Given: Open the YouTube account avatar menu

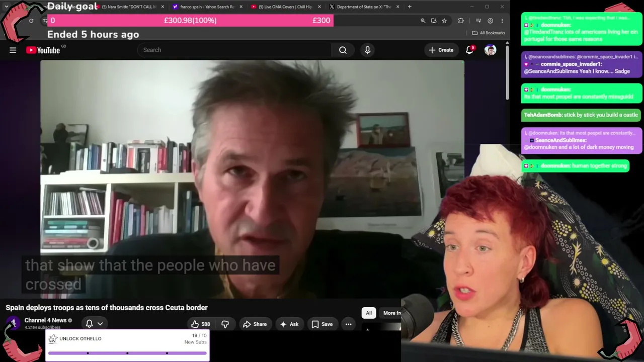Looking at the screenshot, I should tap(490, 50).
